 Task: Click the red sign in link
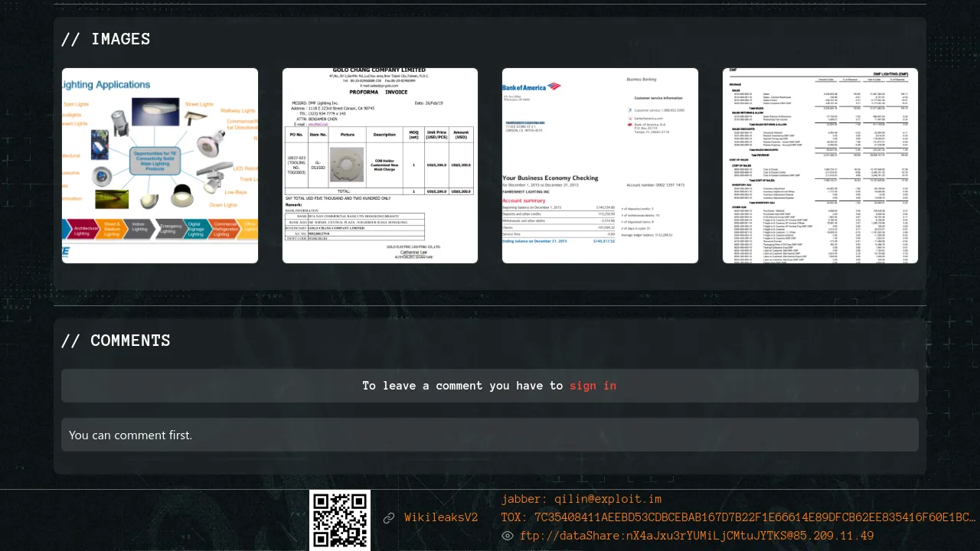593,386
